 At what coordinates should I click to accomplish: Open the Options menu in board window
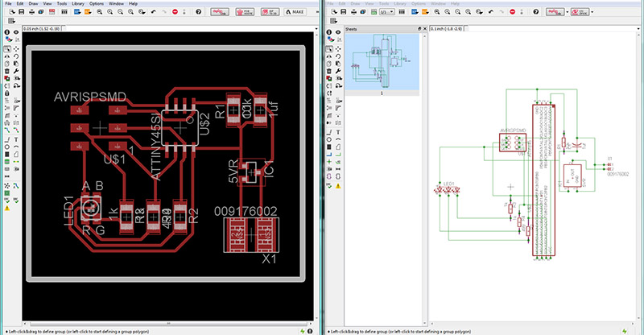coord(97,3)
